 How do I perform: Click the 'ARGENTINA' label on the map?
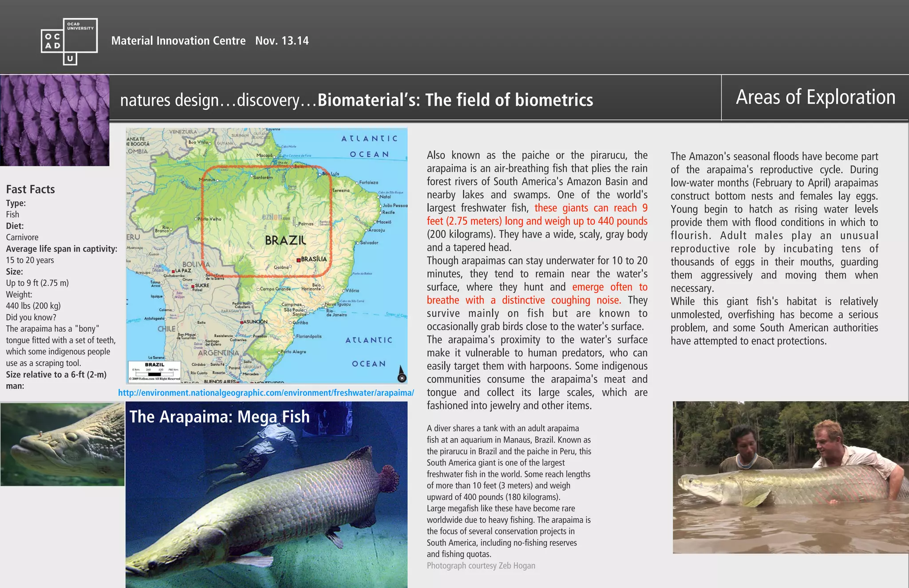218,353
